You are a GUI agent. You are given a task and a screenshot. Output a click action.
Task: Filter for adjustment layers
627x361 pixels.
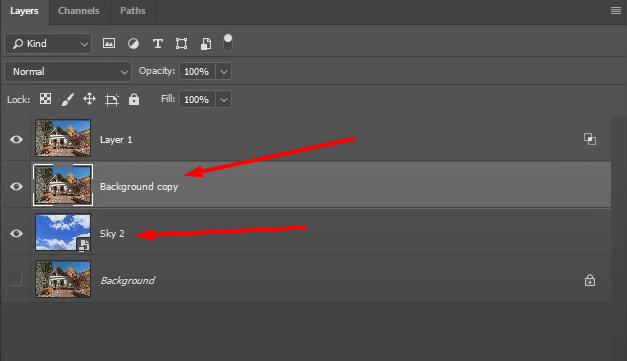pos(133,44)
